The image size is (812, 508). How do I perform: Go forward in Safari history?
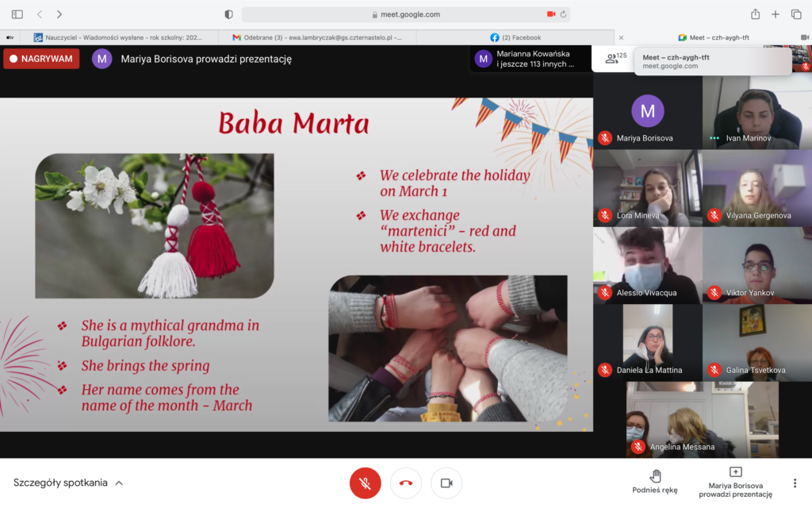59,14
